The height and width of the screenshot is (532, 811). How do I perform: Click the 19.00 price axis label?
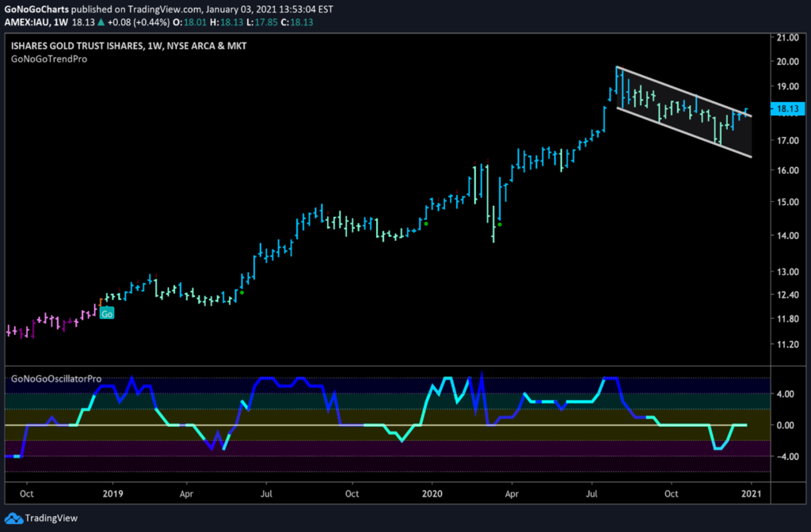click(788, 86)
